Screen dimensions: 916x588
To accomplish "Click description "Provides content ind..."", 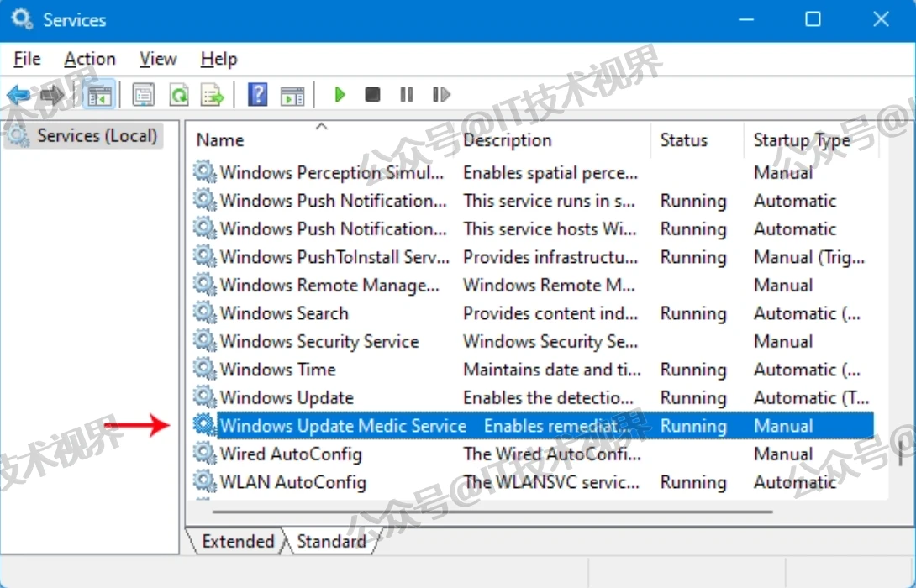I will coord(550,313).
